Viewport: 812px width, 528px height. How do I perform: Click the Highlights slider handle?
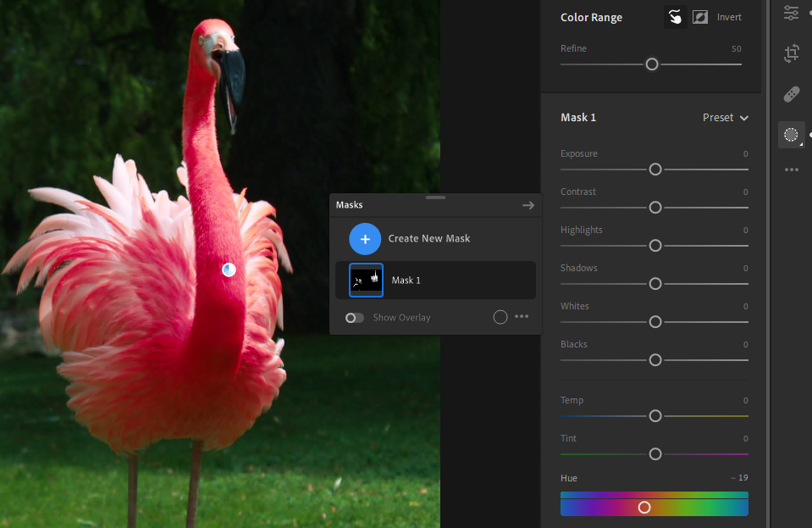coord(655,246)
